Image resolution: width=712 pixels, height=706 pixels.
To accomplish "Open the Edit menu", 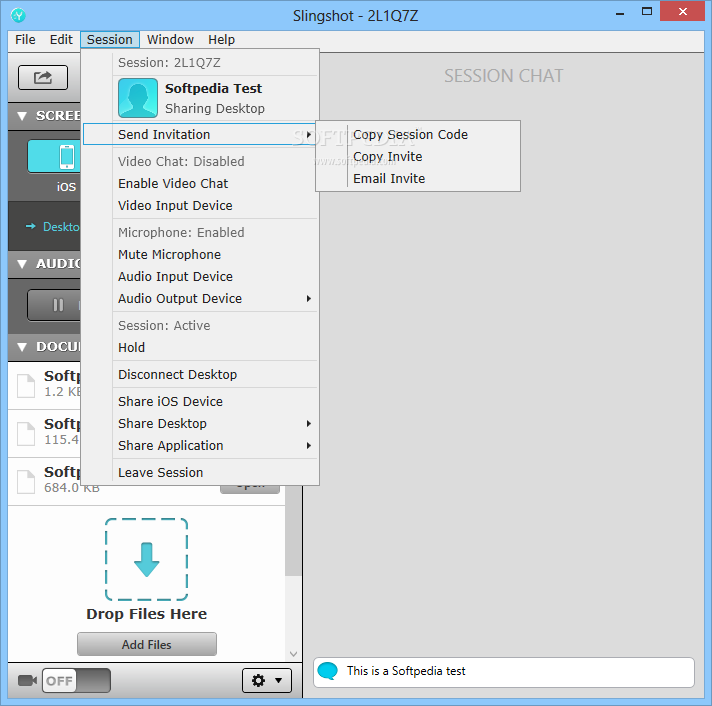I will click(61, 39).
